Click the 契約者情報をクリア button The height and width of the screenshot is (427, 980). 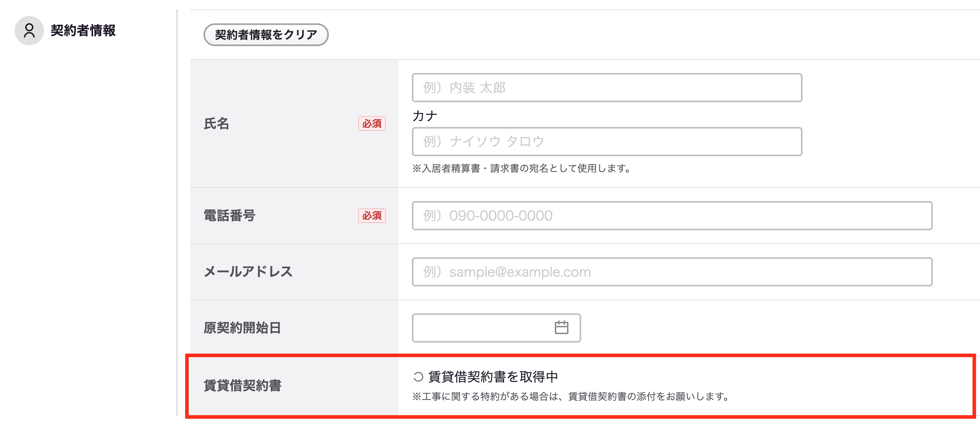click(266, 35)
